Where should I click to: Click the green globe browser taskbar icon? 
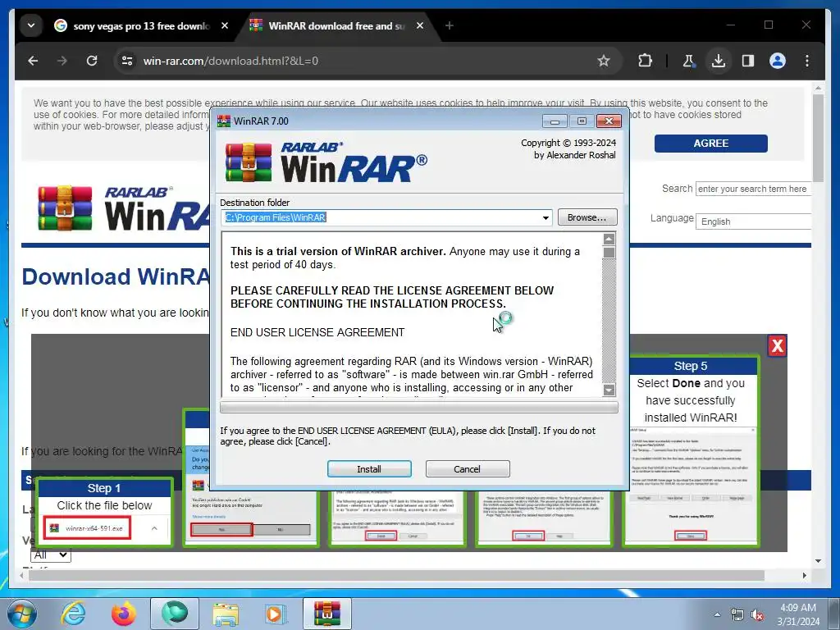[175, 614]
